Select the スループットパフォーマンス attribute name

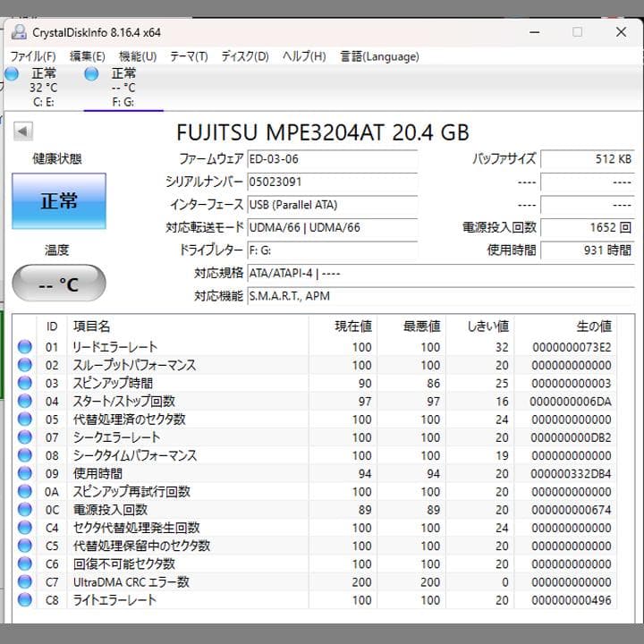134,365
